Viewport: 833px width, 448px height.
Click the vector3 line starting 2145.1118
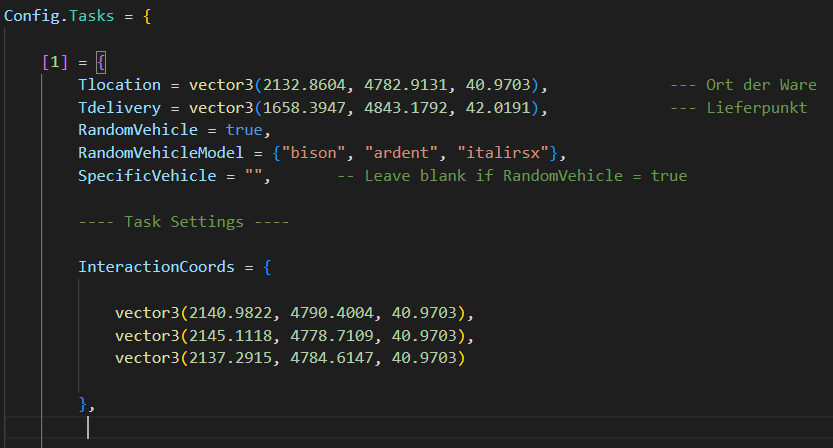point(294,335)
